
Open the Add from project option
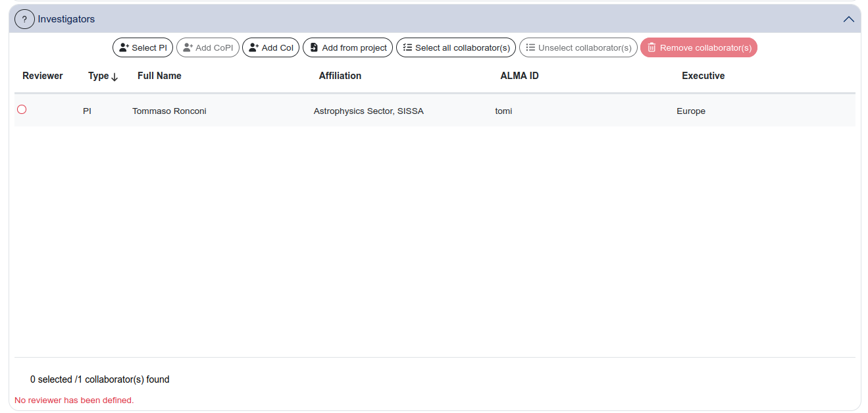347,47
